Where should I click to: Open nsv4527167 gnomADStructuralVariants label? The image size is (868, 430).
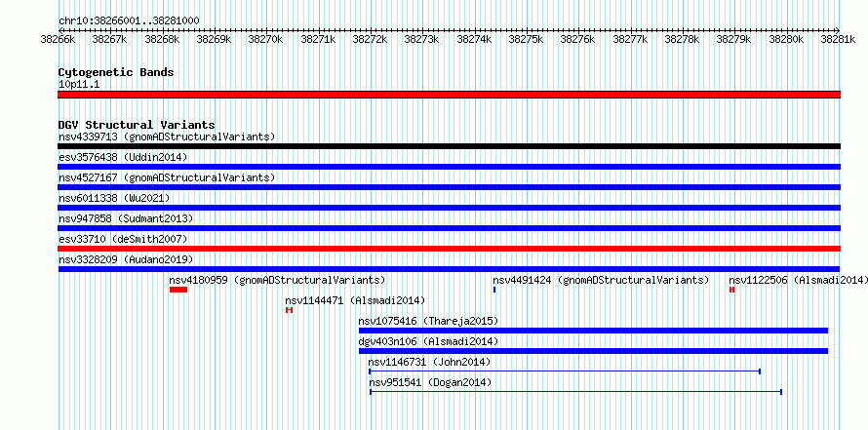167,177
